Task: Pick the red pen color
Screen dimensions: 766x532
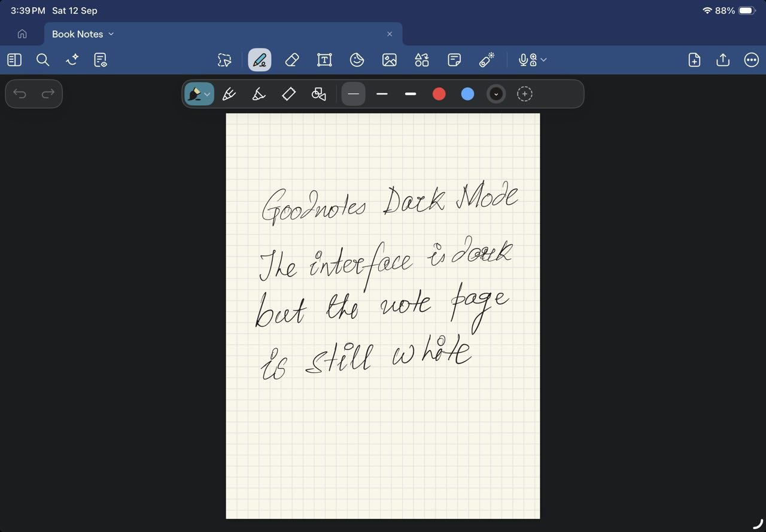Action: click(439, 94)
